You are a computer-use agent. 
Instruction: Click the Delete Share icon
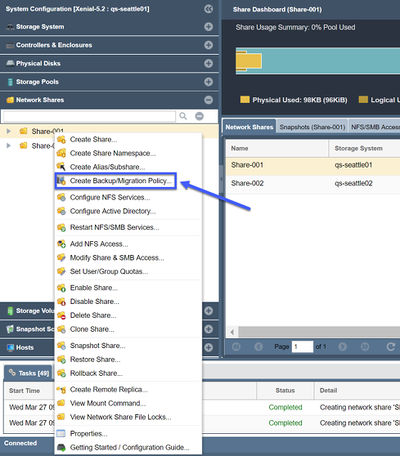(61, 315)
